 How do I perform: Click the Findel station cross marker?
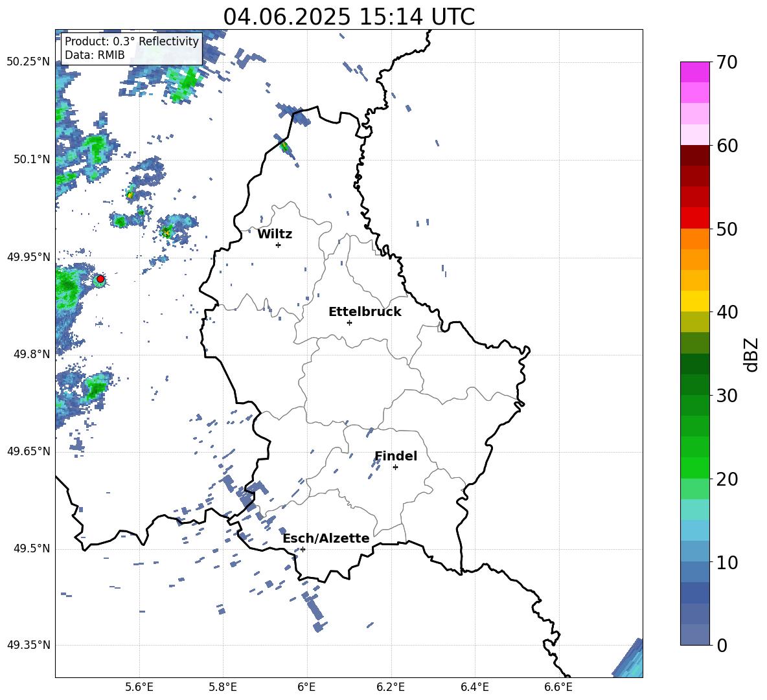click(x=395, y=468)
